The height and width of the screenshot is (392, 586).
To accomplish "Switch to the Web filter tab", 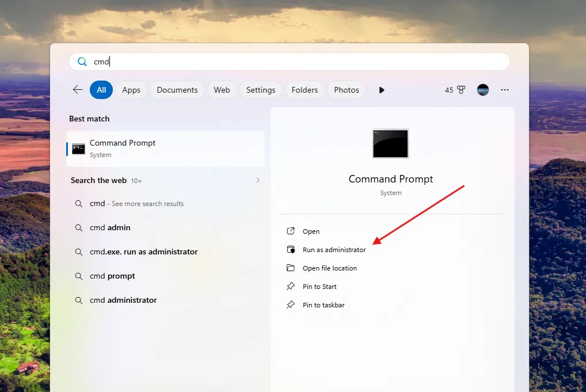I will [222, 90].
